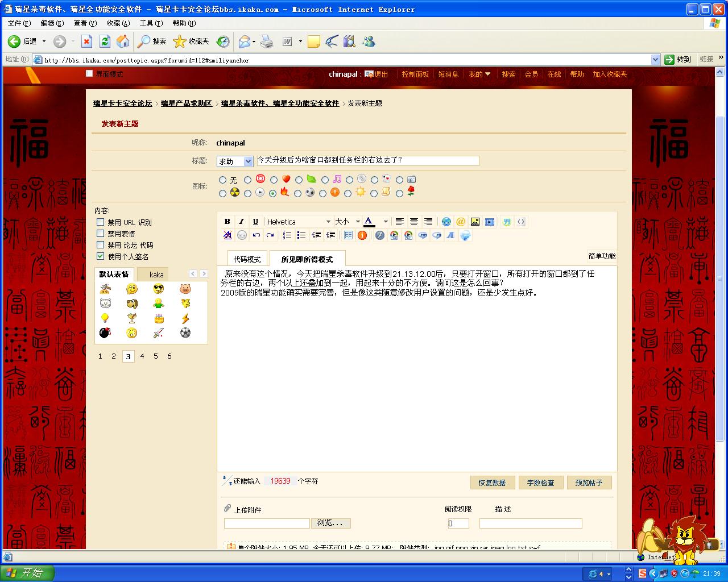This screenshot has height=582, width=728.
Task: Expand the font color picker arrow
Action: click(385, 222)
